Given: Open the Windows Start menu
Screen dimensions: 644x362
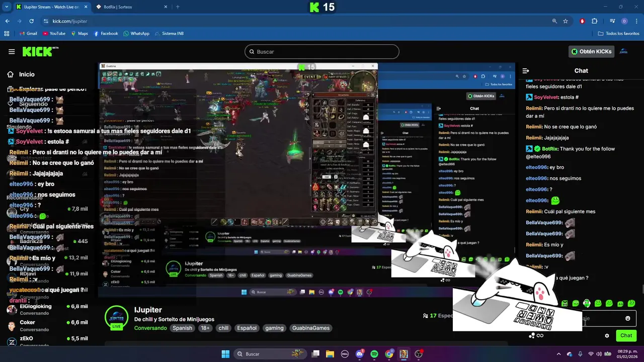Looking at the screenshot, I should 225,354.
